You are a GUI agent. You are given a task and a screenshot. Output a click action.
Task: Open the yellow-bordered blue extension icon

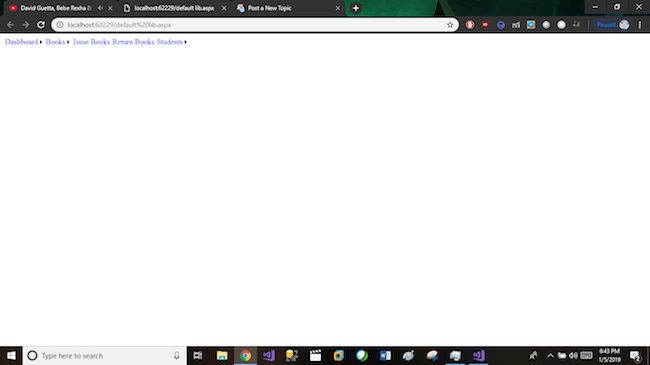coord(531,25)
